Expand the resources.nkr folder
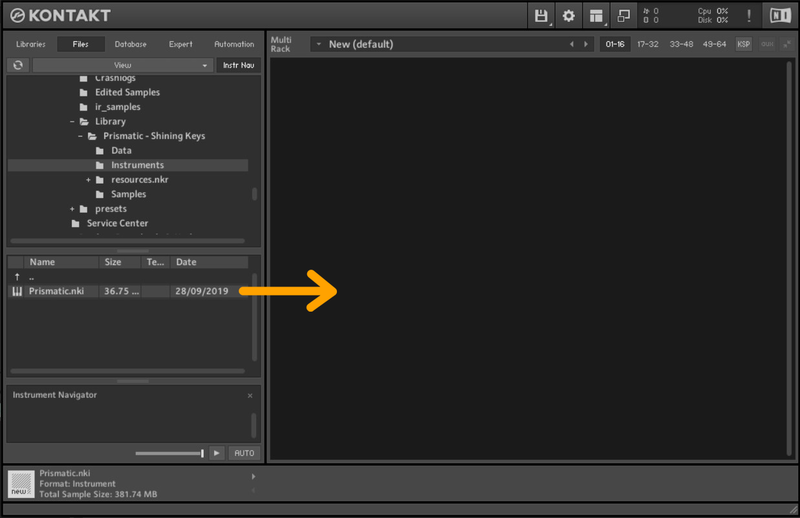This screenshot has height=518, width=800. [x=88, y=180]
